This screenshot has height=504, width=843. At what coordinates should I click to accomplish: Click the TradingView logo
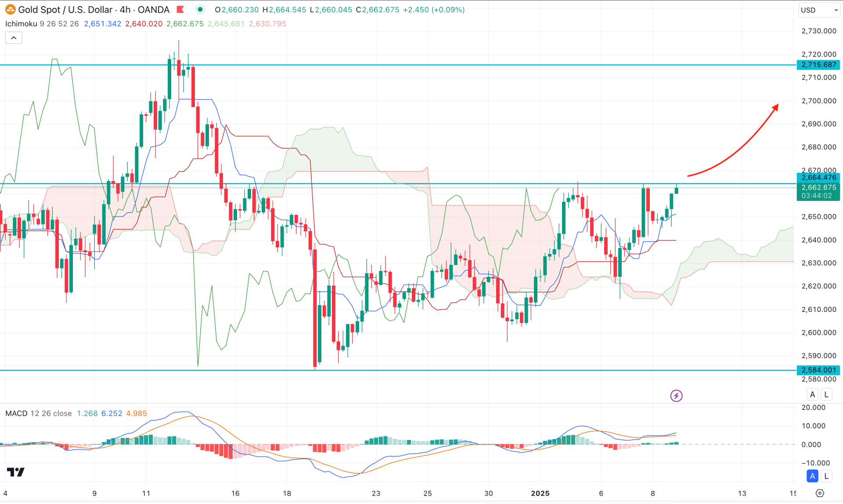pyautogui.click(x=16, y=472)
